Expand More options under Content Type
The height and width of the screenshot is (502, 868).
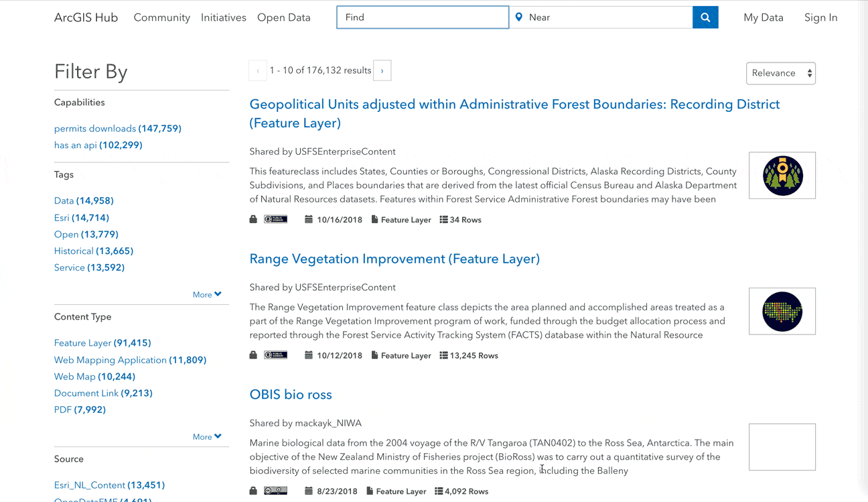(x=207, y=436)
